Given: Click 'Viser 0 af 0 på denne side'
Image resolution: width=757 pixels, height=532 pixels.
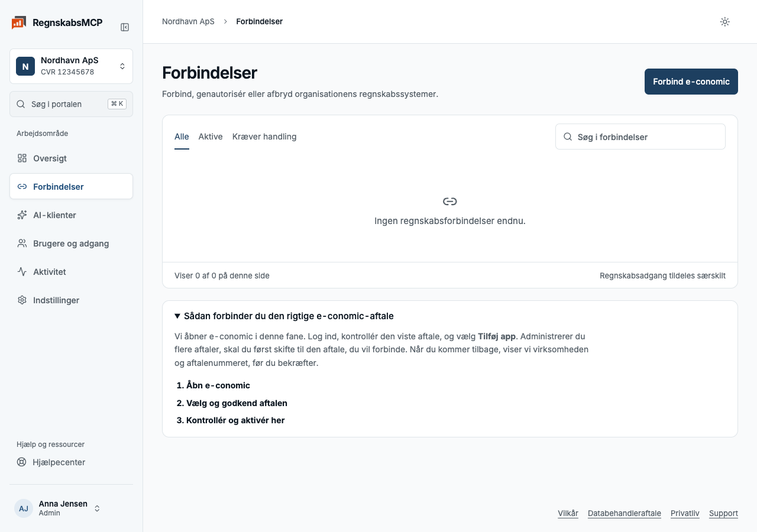Looking at the screenshot, I should pos(222,275).
